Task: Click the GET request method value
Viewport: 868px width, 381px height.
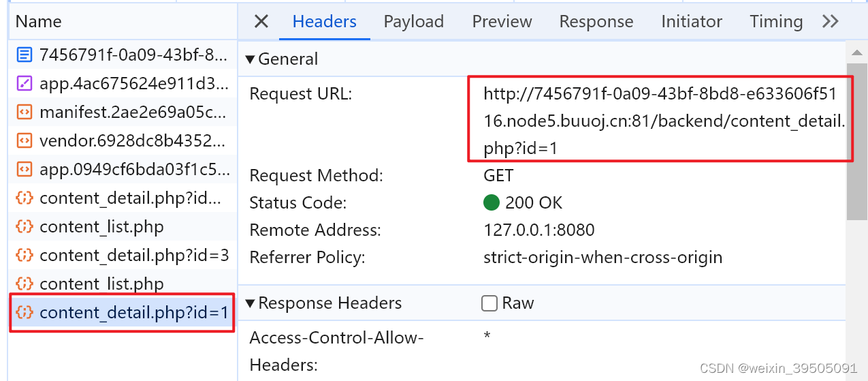Action: click(498, 176)
